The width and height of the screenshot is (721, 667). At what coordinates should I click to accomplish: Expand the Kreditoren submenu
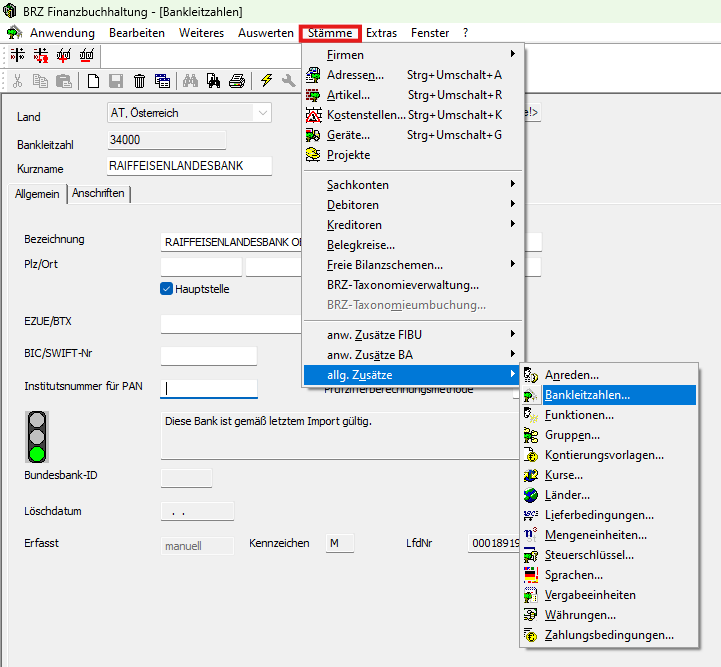click(x=413, y=225)
